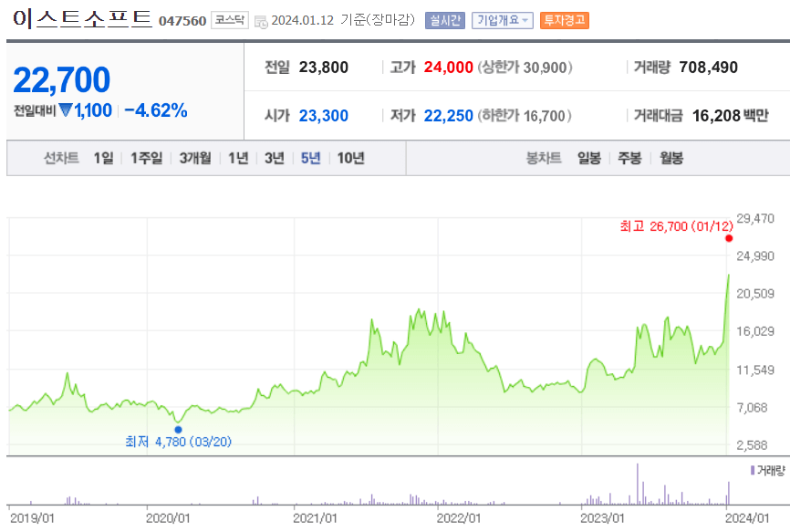Click the open price value 23,300
790x532 pixels.
324,116
